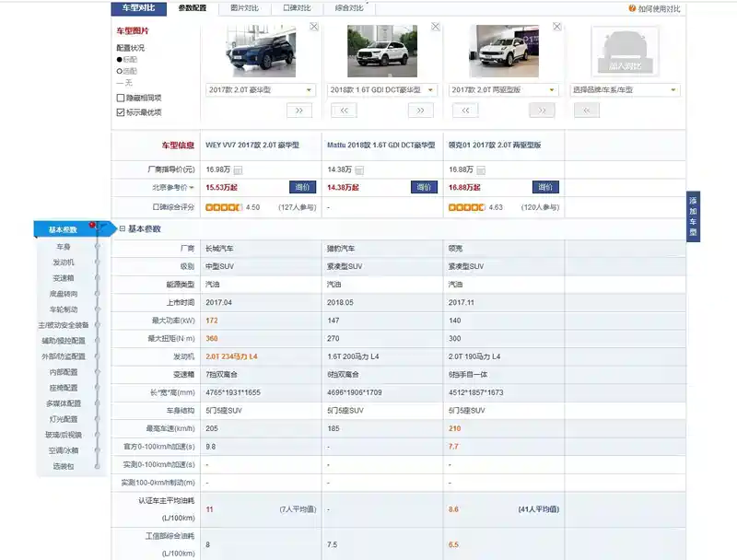
Task: Click 询价 button for WEY VV7
Action: pos(303,187)
